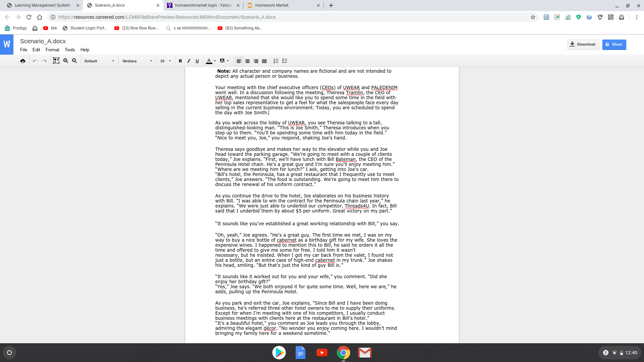Open the kkk bookmark
Screen dimensions: 644x362
click(x=50, y=28)
